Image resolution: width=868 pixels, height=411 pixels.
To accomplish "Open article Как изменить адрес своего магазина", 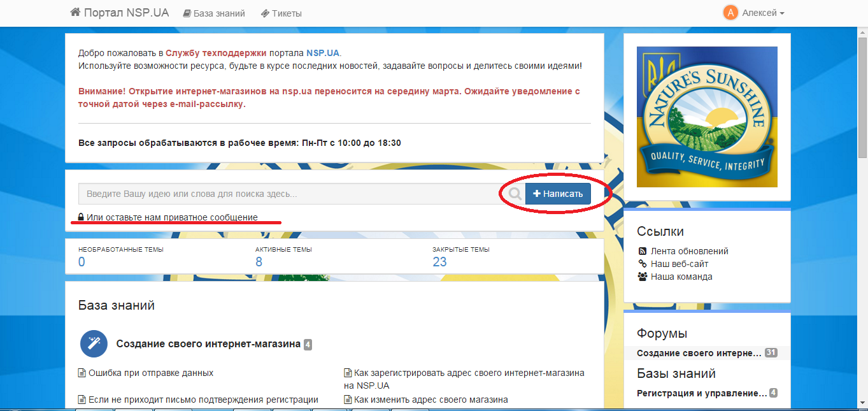I will click(431, 400).
